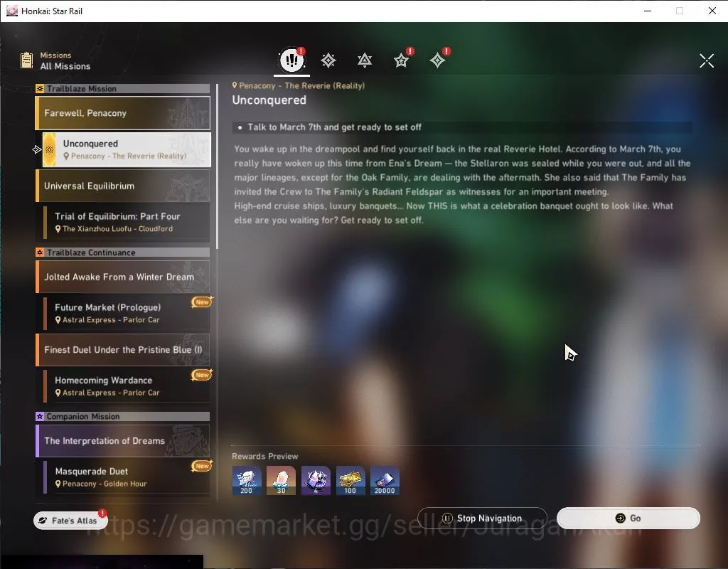The width and height of the screenshot is (728, 569).
Task: Close the Missions panel with X icon
Action: [x=707, y=60]
